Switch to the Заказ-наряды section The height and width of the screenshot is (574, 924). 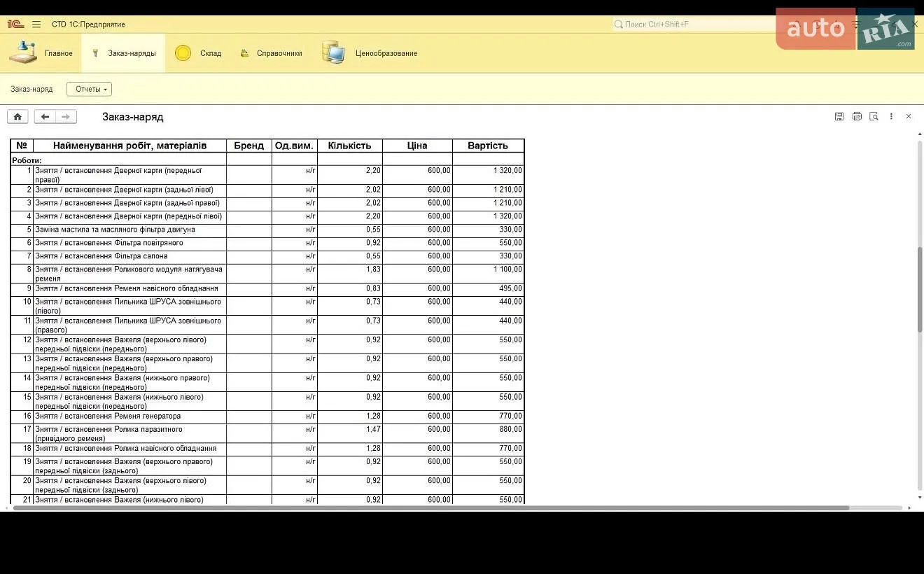click(x=123, y=53)
